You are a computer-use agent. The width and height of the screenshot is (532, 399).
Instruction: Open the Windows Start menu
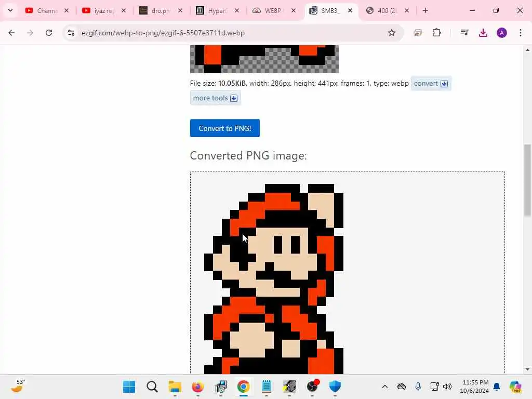[x=129, y=387]
